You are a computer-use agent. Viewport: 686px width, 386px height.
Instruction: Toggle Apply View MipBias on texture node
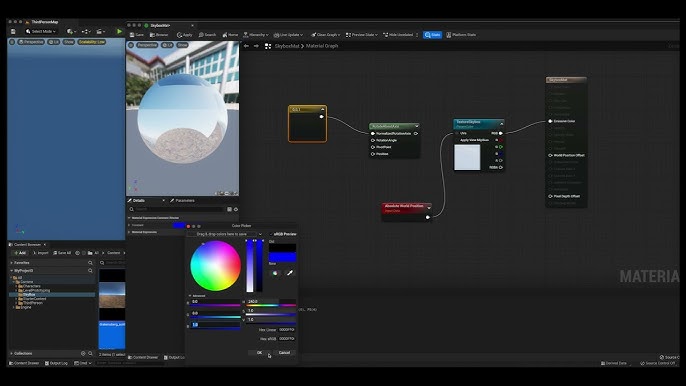coord(456,140)
